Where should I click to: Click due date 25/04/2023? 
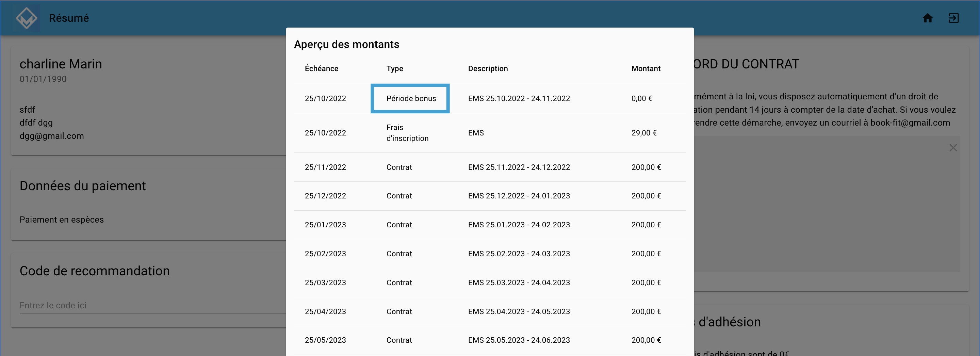(x=325, y=311)
